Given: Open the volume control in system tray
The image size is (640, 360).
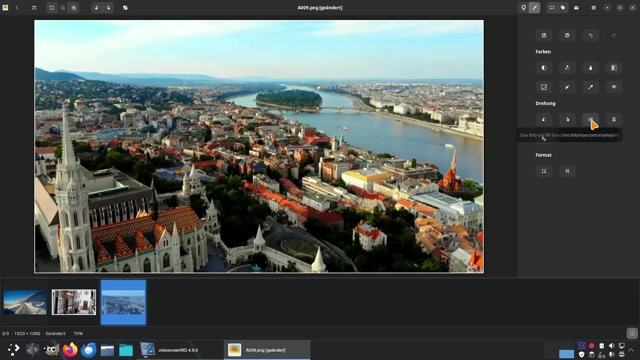Looking at the screenshot, I should click(x=611, y=346).
